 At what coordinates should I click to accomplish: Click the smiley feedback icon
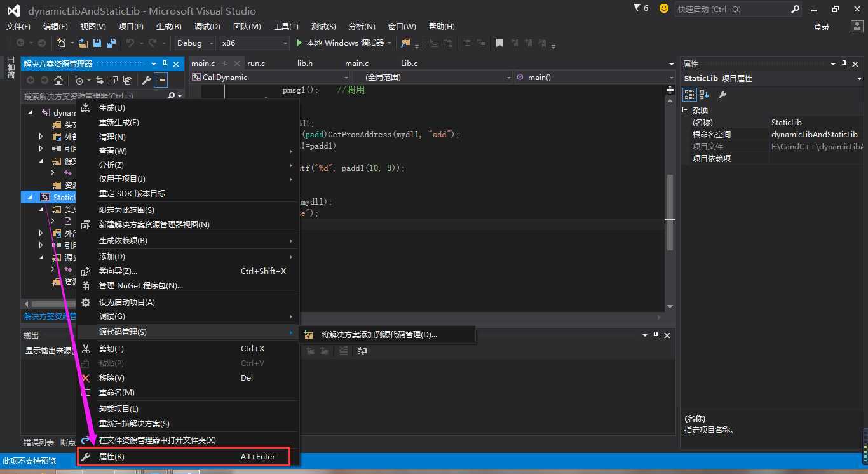(664, 9)
